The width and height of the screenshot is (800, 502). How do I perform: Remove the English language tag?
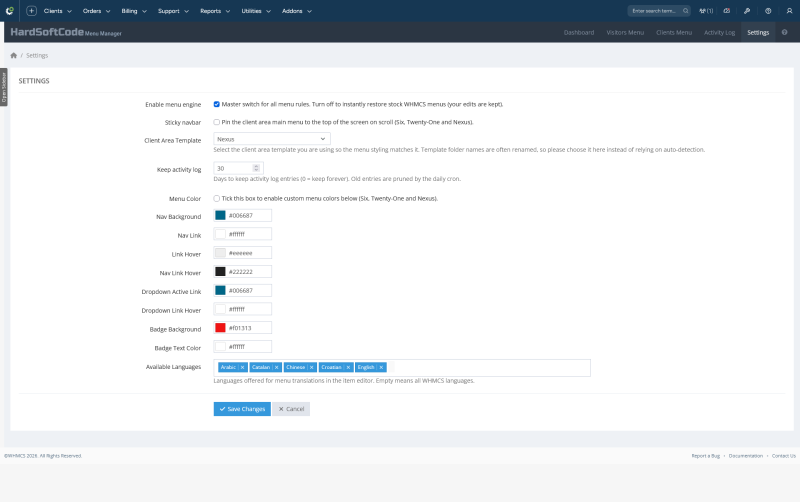coord(381,367)
